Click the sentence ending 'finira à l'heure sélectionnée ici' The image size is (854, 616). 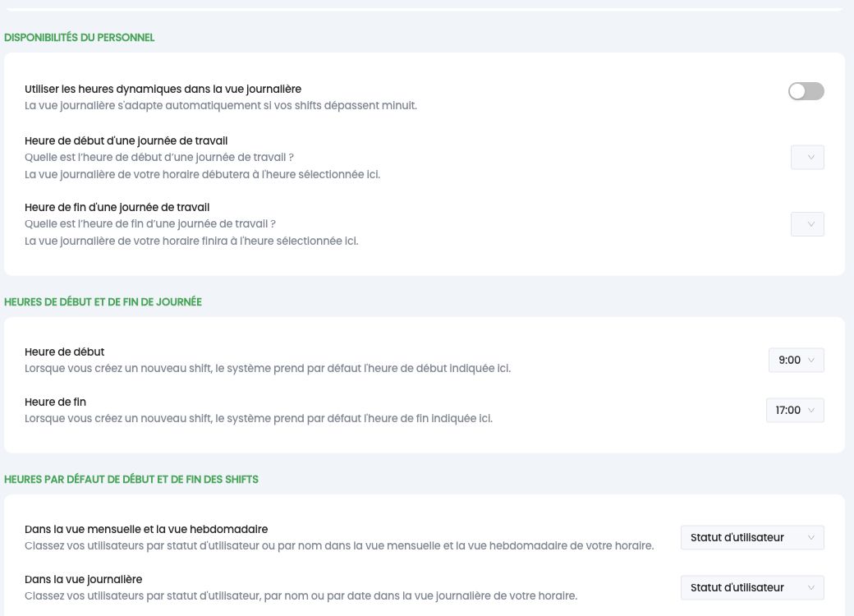(x=191, y=241)
